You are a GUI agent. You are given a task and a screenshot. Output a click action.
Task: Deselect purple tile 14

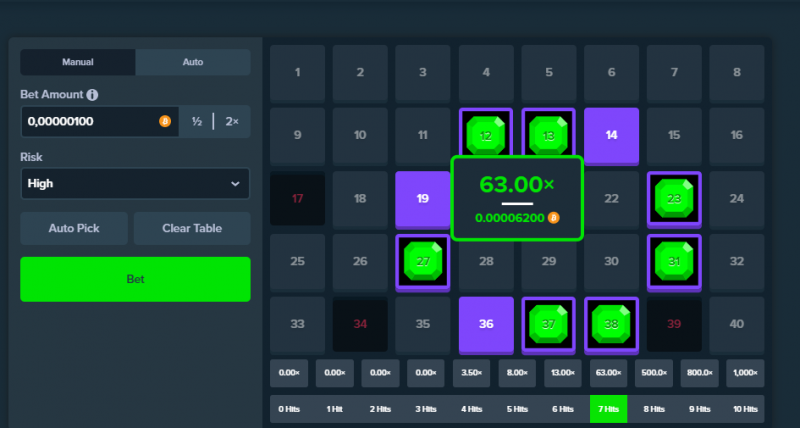click(x=611, y=136)
